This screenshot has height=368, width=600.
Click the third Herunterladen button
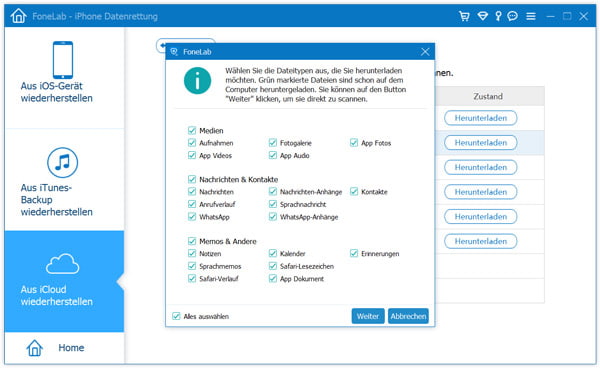[481, 167]
